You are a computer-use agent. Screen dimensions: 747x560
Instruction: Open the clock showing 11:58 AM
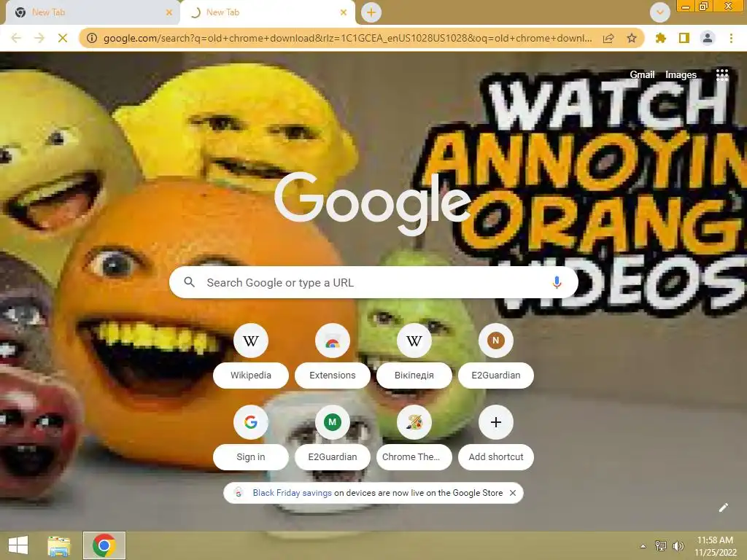tap(716, 545)
